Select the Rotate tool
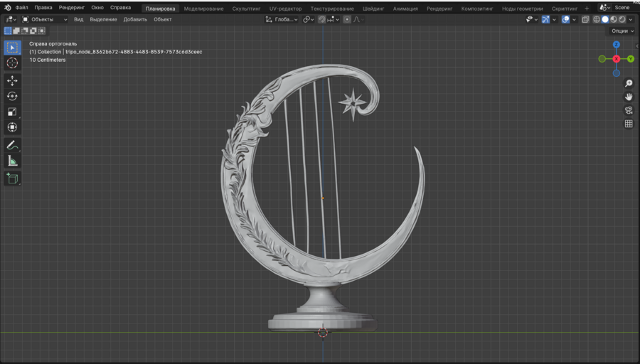Screen dimensions: 640x364 12,96
